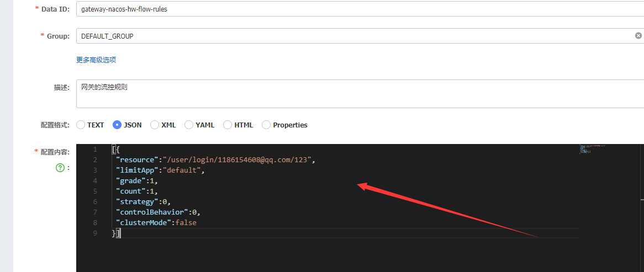Select the XML format radio button

click(155, 125)
